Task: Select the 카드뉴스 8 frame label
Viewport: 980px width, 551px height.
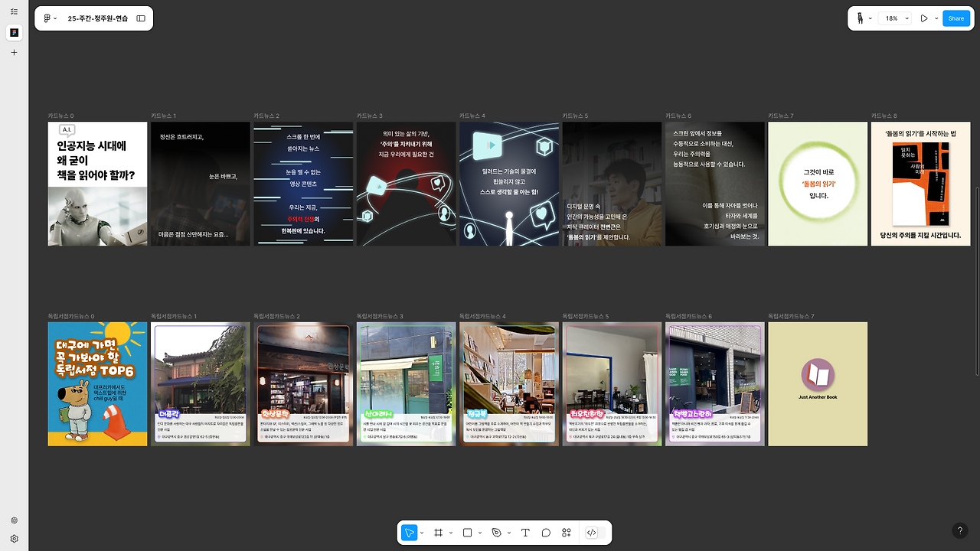Action: click(884, 116)
